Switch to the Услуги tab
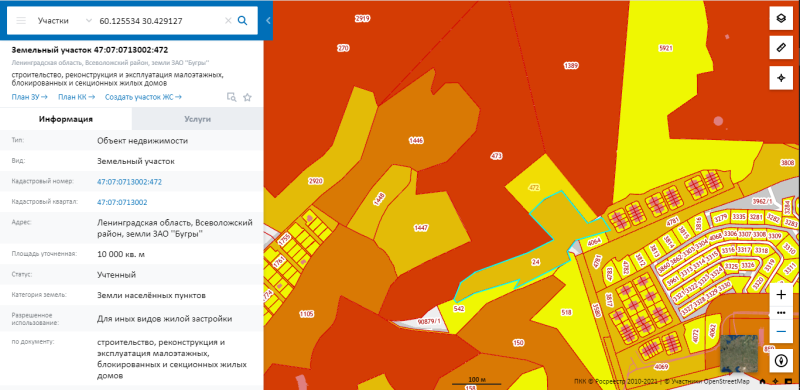 tap(197, 119)
